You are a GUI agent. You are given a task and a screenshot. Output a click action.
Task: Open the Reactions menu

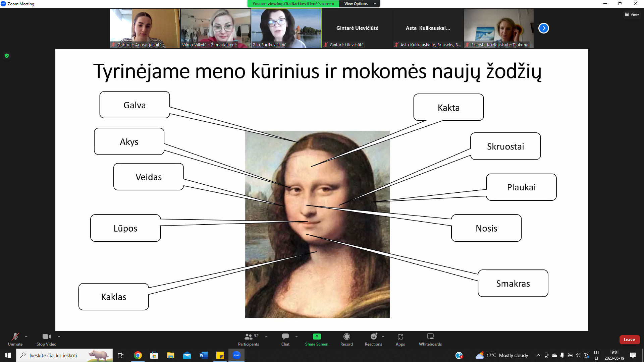click(x=373, y=339)
